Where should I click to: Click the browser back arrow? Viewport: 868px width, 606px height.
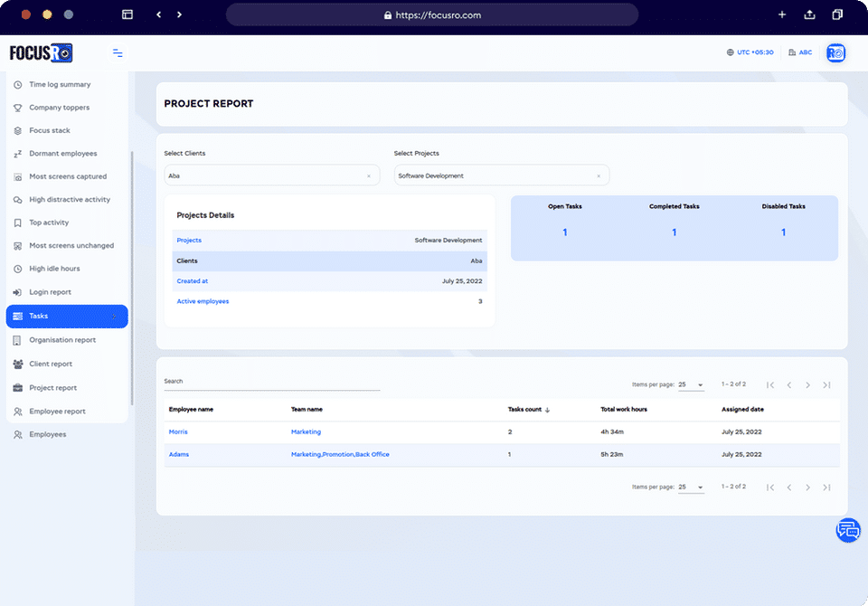coord(159,15)
